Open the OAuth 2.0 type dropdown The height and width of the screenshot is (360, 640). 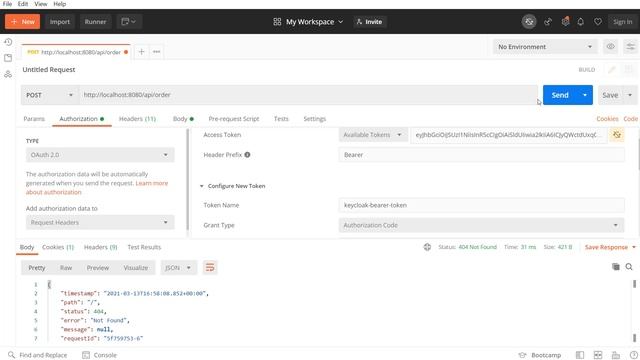pyautogui.click(x=100, y=155)
